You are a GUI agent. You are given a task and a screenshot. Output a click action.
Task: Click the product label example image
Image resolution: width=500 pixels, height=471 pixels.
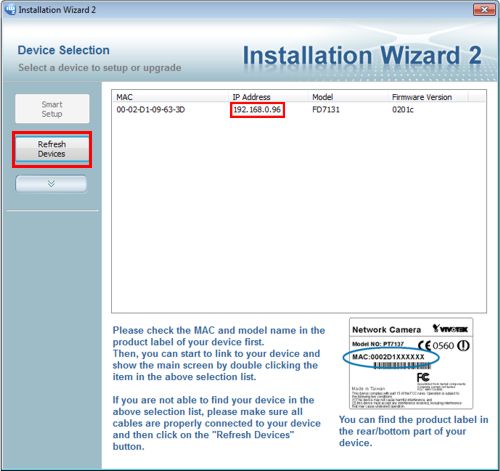point(411,364)
